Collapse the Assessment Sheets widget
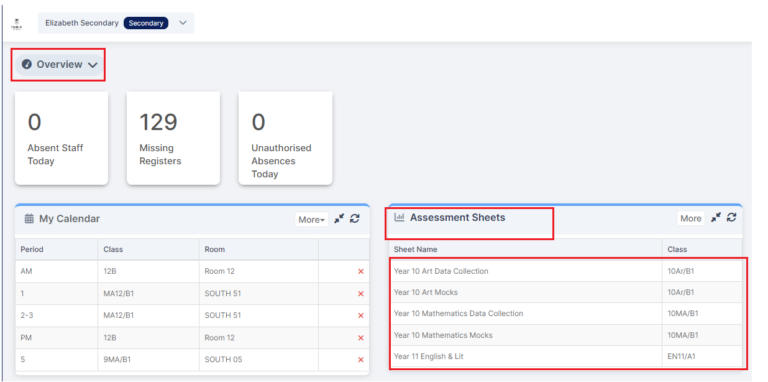This screenshot has height=382, width=768. (716, 218)
